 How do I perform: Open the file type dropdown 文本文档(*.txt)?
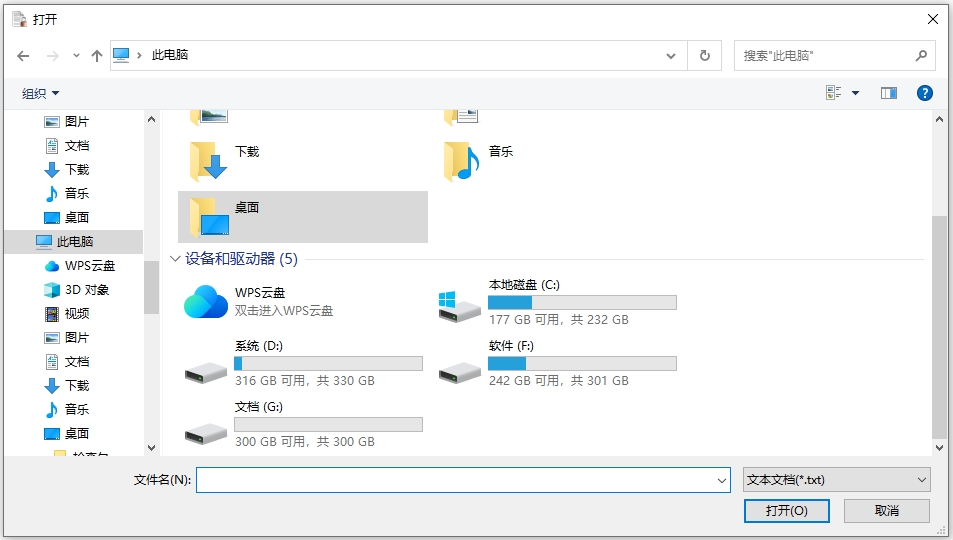click(837, 480)
